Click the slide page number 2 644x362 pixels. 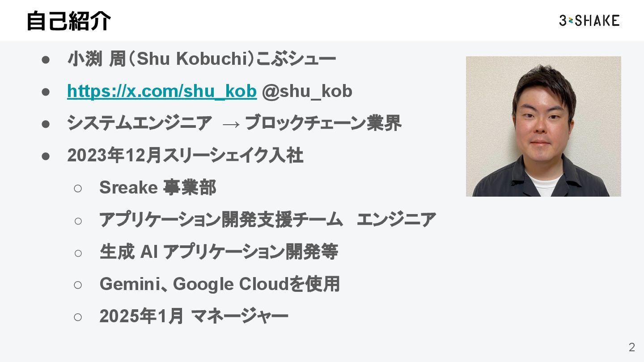[631, 347]
